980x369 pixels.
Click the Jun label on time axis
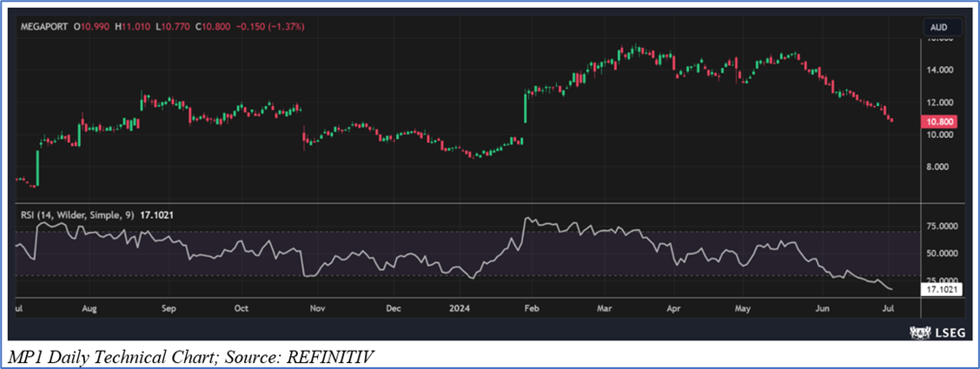823,308
